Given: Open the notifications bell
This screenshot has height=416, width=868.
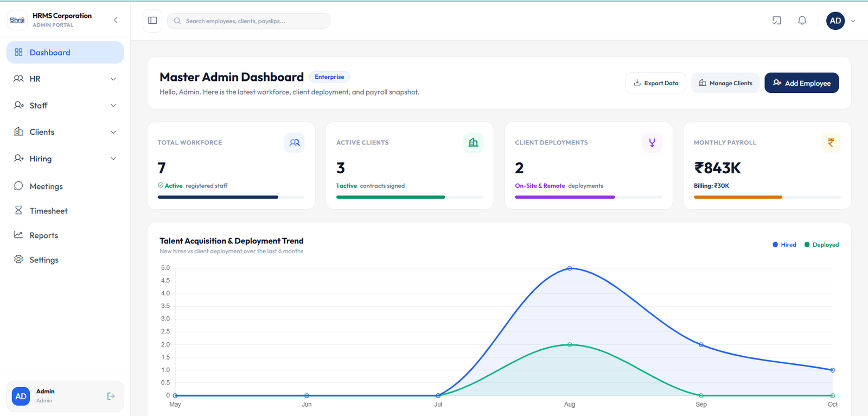Looking at the screenshot, I should click(x=802, y=21).
